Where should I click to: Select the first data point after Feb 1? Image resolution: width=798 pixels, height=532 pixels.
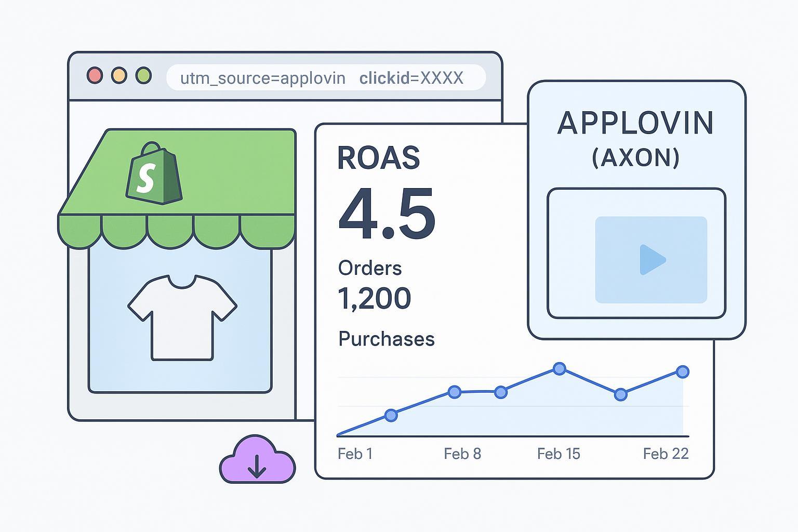coord(391,415)
